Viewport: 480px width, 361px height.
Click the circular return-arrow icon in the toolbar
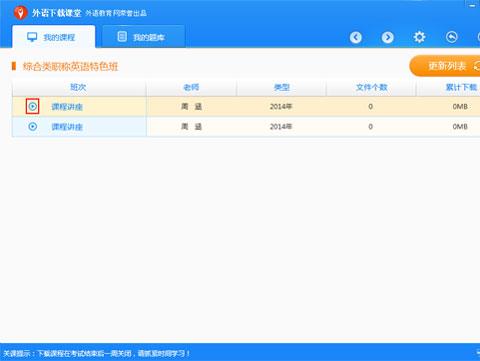tap(451, 37)
